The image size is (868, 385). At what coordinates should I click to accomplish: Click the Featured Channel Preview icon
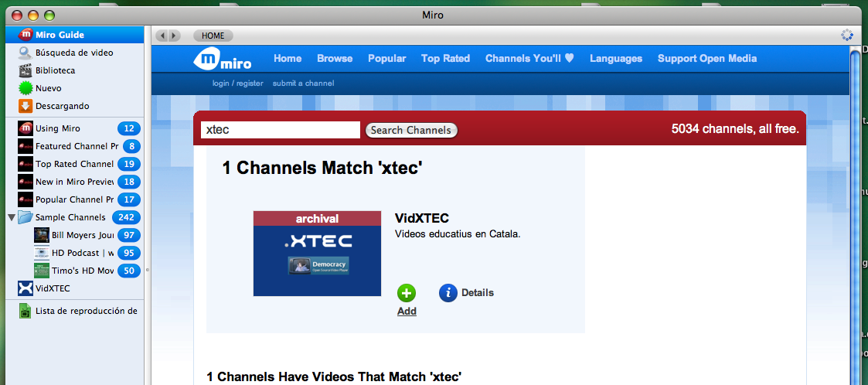(x=26, y=146)
